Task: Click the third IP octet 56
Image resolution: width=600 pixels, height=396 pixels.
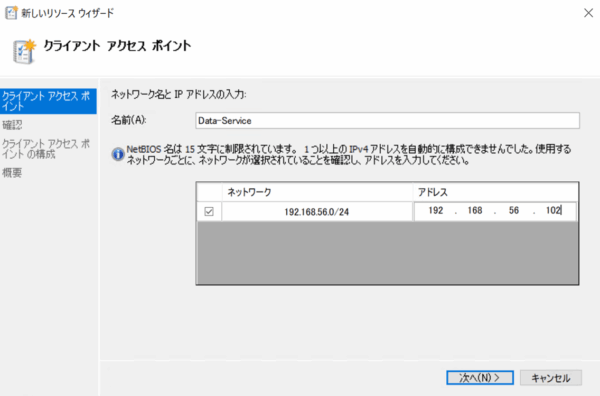Action: pos(514,210)
